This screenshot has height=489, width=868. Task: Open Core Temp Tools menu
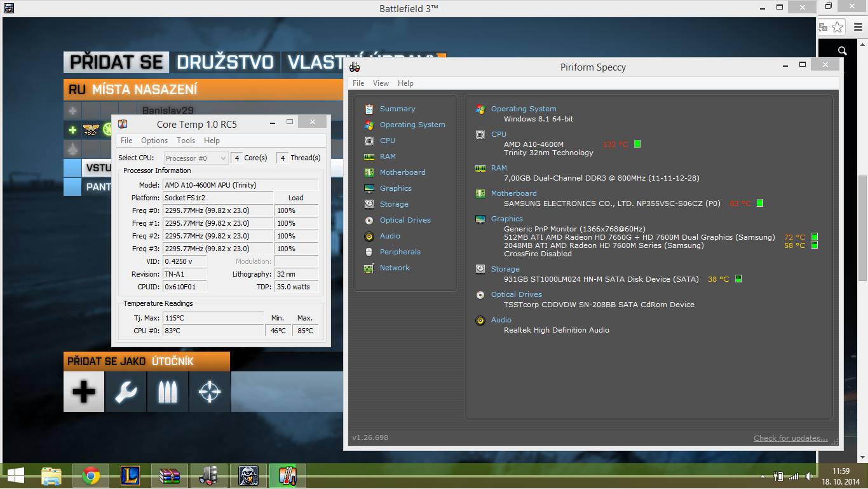click(186, 141)
